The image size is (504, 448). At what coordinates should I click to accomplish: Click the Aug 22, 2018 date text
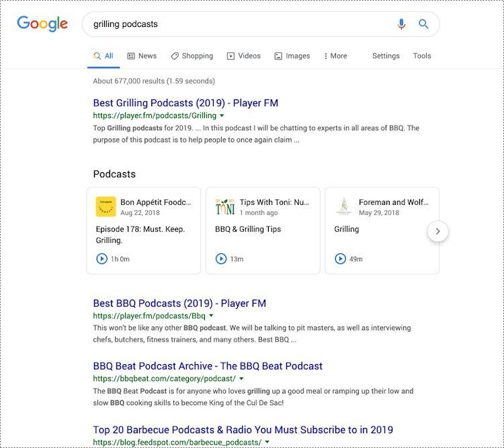(x=140, y=213)
